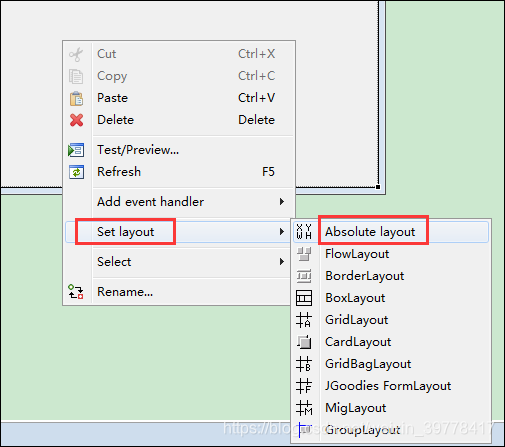The image size is (505, 447).
Task: Click the red X Delete icon
Action: (77, 120)
